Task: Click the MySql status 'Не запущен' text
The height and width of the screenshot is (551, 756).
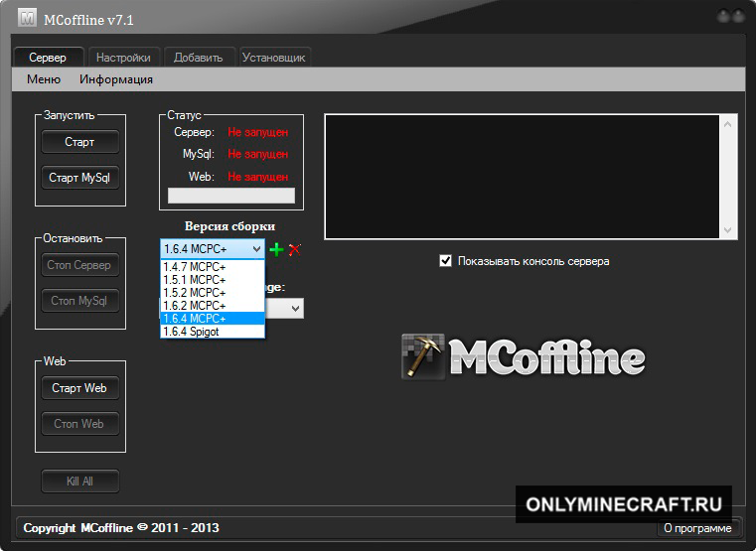Action: pos(258,154)
